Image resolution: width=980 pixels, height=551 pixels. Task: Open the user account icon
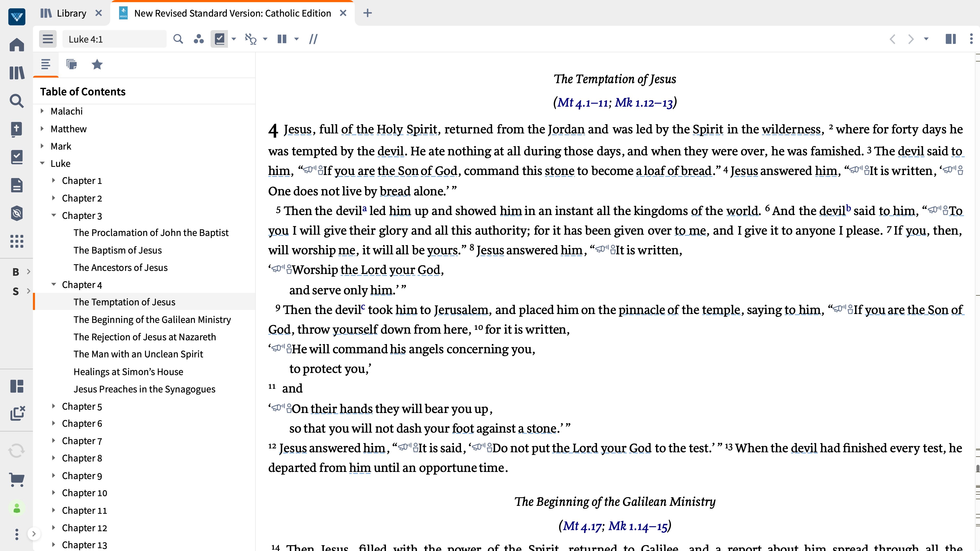(17, 508)
